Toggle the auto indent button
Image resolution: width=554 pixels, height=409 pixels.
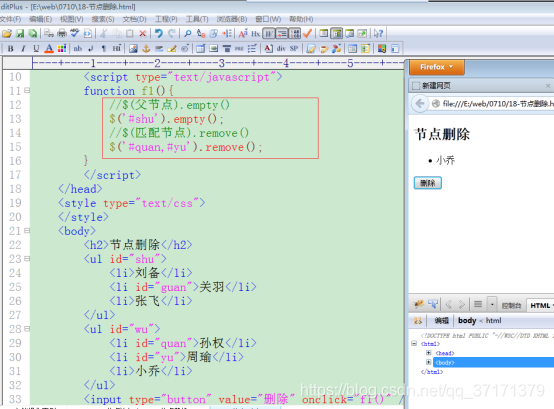pyautogui.click(x=282, y=34)
